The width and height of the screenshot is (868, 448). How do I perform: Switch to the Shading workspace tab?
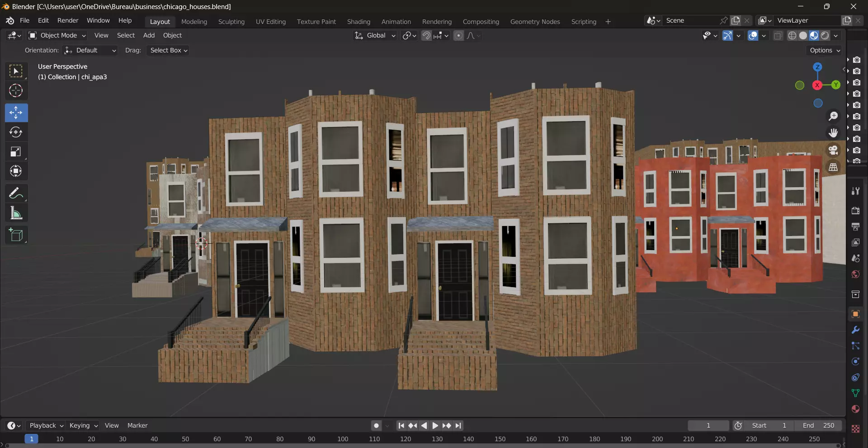(359, 22)
